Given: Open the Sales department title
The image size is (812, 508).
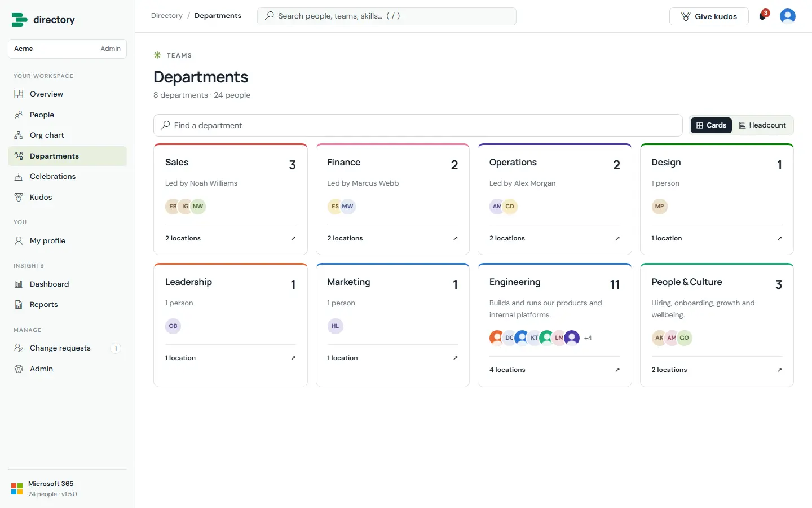Looking at the screenshot, I should point(177,163).
